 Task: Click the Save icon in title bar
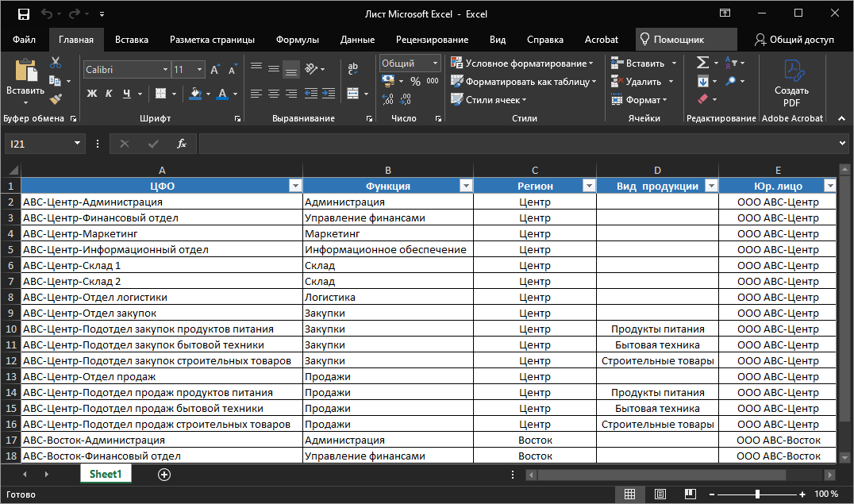point(23,14)
